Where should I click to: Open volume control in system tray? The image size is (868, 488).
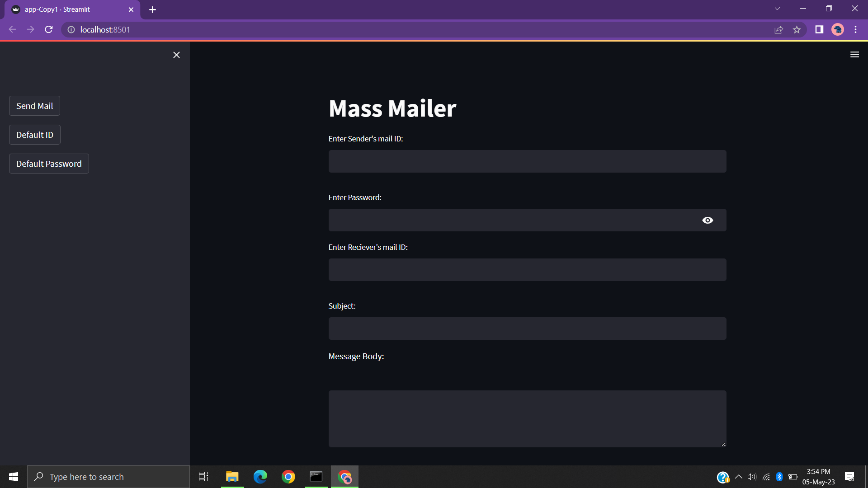[752, 477]
